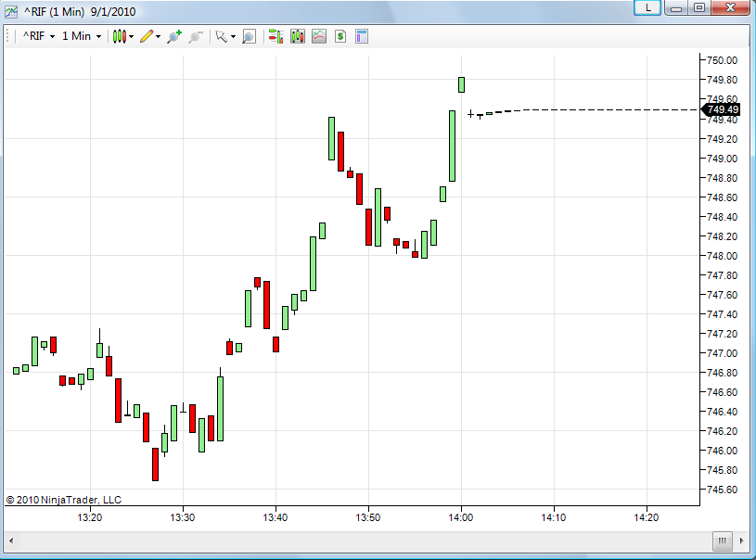The height and width of the screenshot is (560, 756).
Task: Click the zoom in magnifier icon
Action: [174, 36]
